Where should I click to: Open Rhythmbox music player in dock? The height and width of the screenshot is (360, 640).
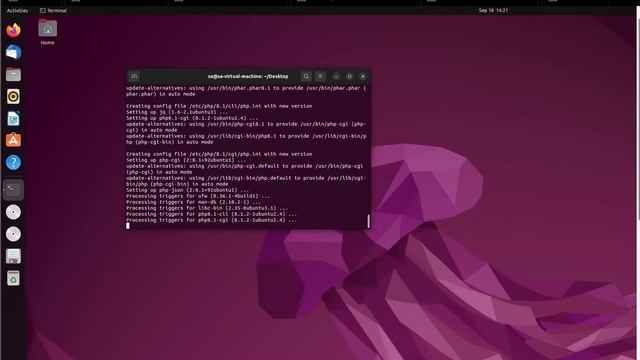[x=13, y=97]
